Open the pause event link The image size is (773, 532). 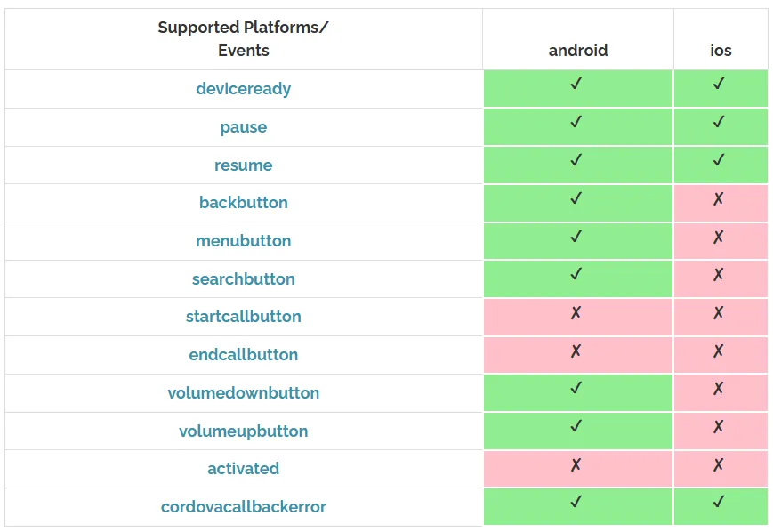tap(243, 127)
